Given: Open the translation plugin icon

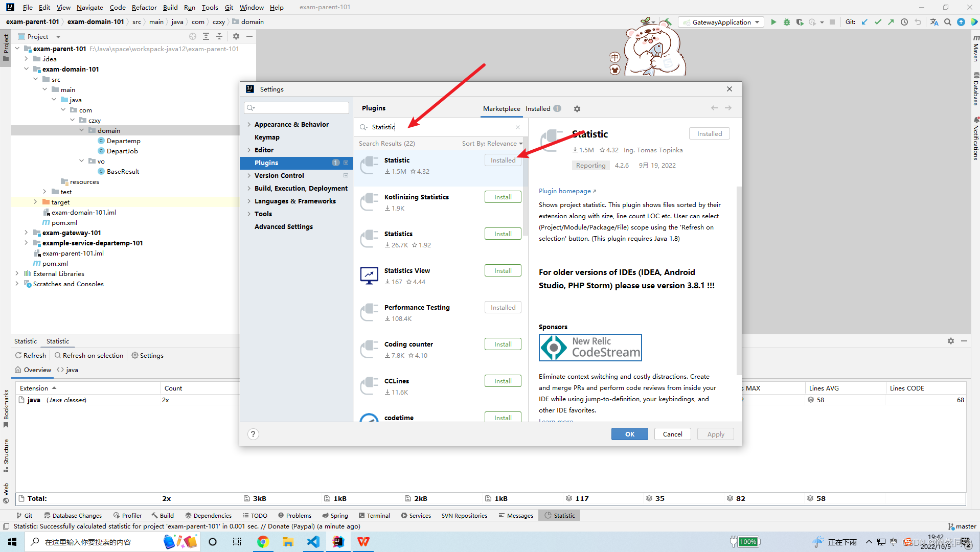Looking at the screenshot, I should (x=934, y=22).
